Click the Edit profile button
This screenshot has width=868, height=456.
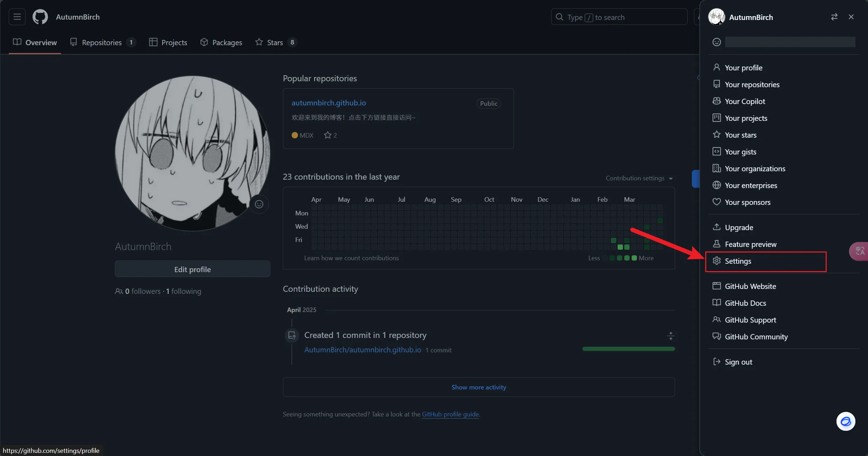pos(192,269)
